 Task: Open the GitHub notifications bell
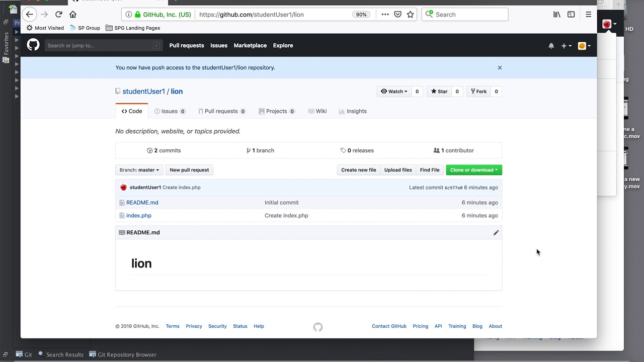pos(551,46)
